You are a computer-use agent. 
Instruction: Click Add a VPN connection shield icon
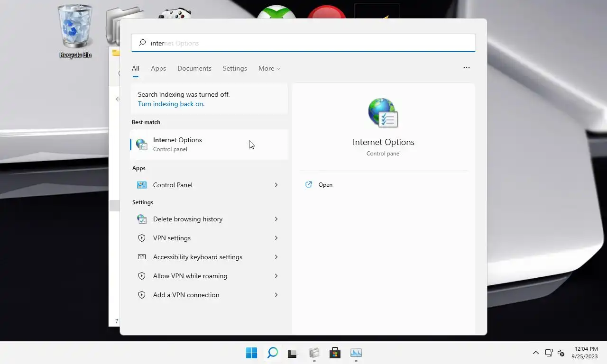tap(141, 295)
